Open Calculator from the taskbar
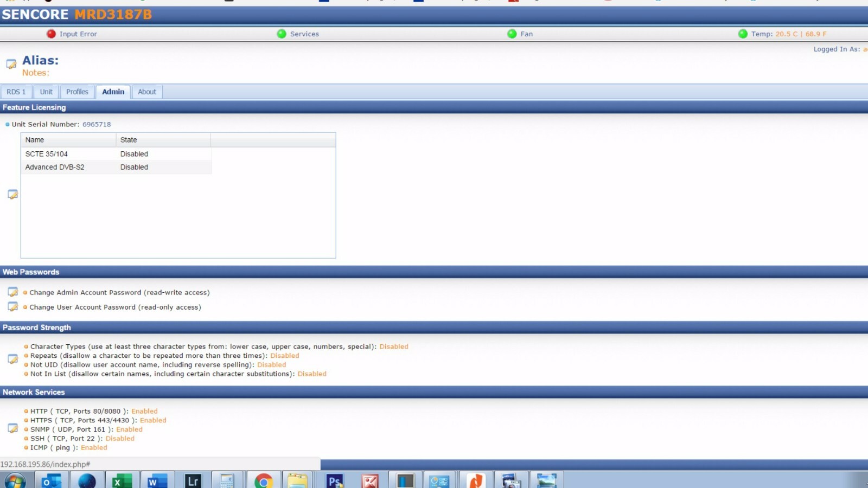 [x=227, y=480]
